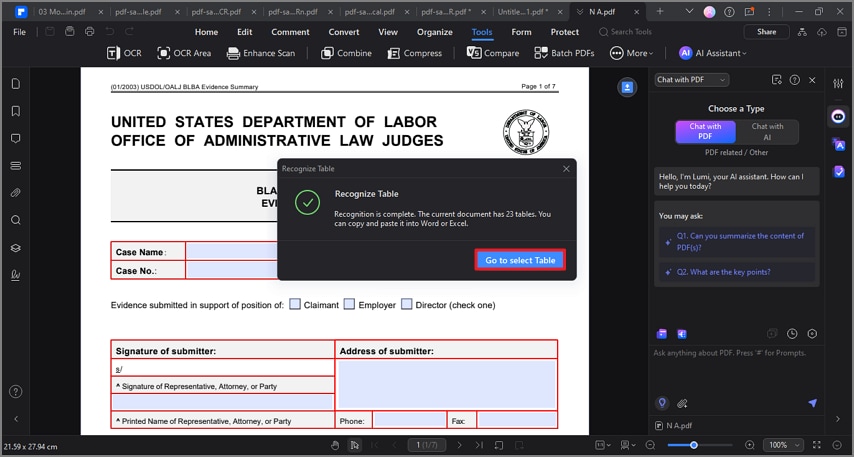
Task: Click the zoom out magnifier icon
Action: tap(650, 445)
